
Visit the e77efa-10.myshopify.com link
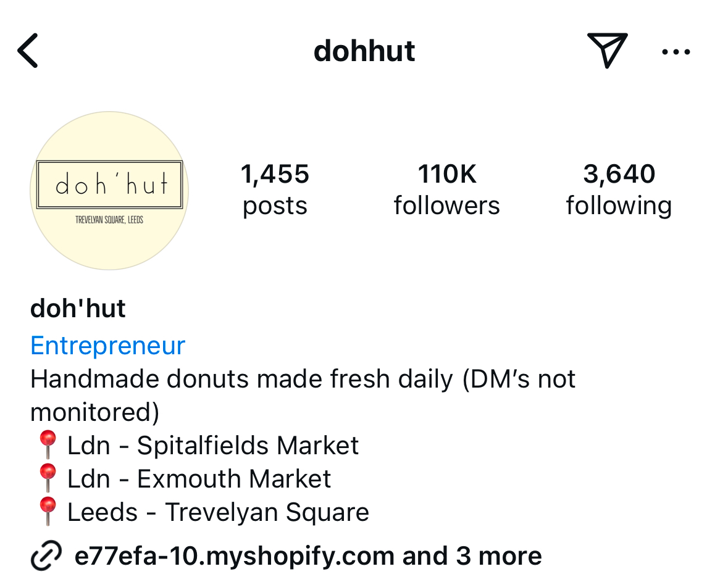click(x=237, y=555)
